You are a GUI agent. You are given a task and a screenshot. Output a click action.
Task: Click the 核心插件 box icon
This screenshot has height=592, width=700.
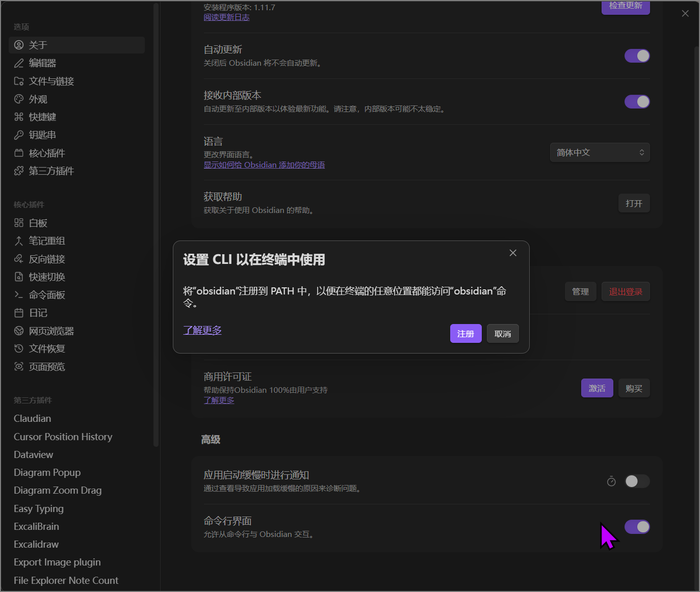pos(19,153)
